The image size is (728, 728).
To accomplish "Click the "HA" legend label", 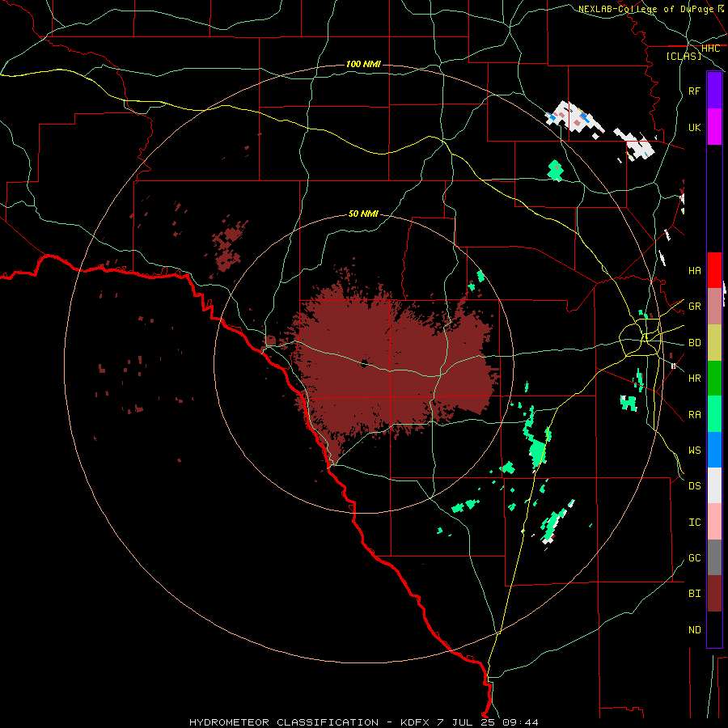I will pos(695,271).
